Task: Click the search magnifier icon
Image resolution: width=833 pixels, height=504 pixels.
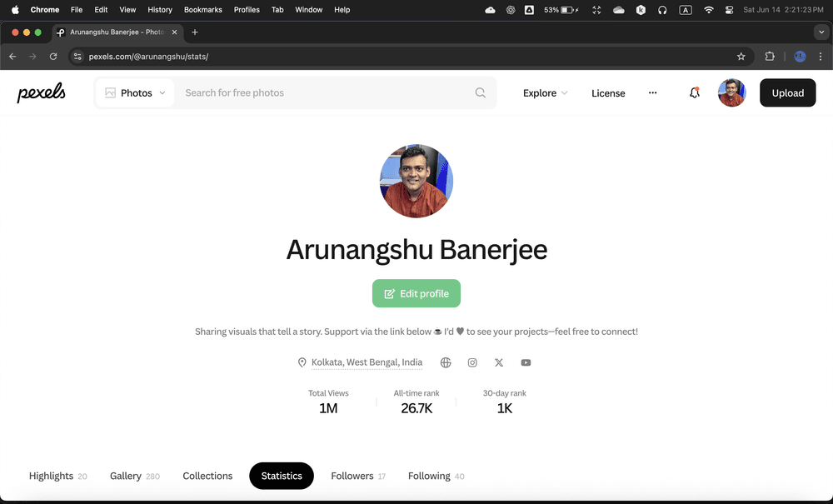Action: tap(480, 93)
